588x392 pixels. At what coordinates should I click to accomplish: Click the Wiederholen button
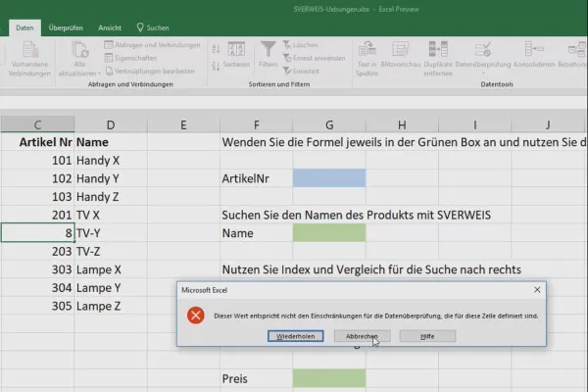tap(296, 336)
